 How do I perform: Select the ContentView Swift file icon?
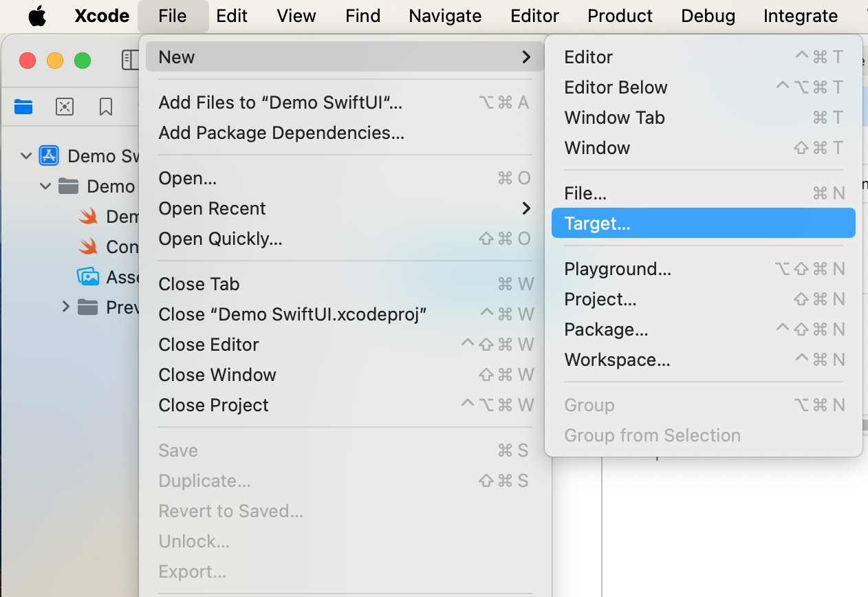[87, 247]
